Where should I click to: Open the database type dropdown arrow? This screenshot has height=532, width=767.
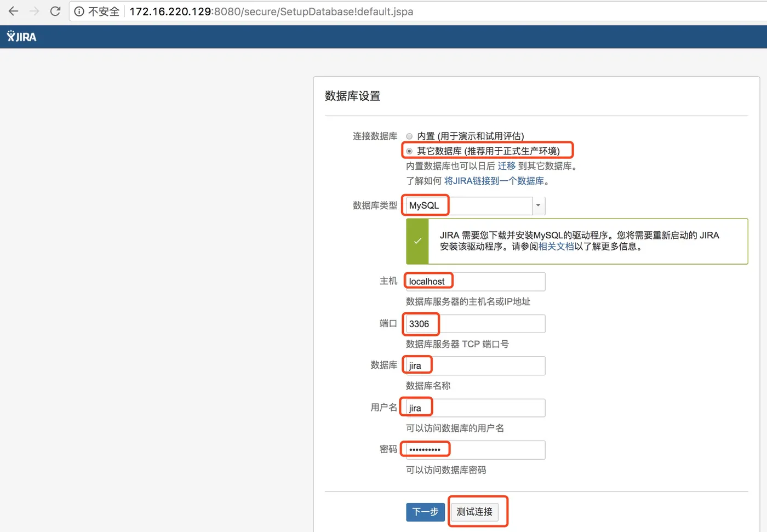539,205
